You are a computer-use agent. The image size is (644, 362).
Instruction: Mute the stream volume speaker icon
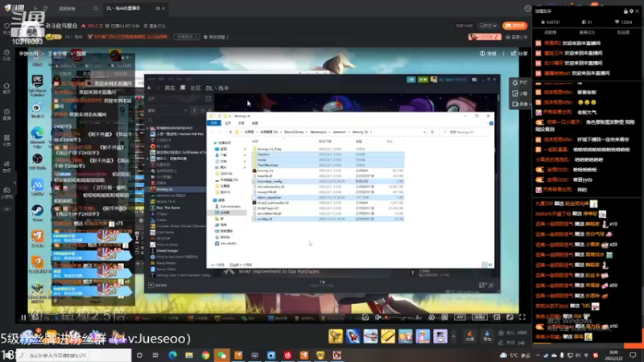coord(378,317)
